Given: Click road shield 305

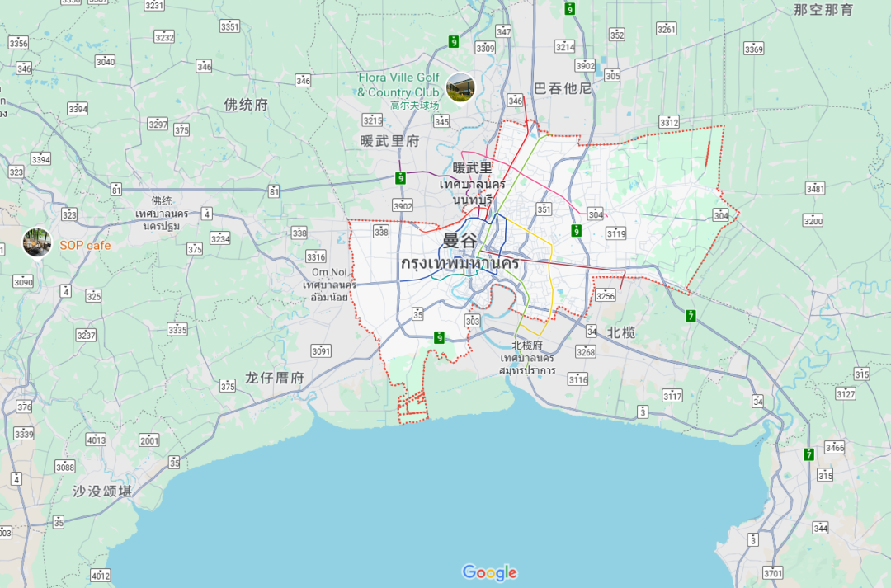Looking at the screenshot, I should pos(612,76).
